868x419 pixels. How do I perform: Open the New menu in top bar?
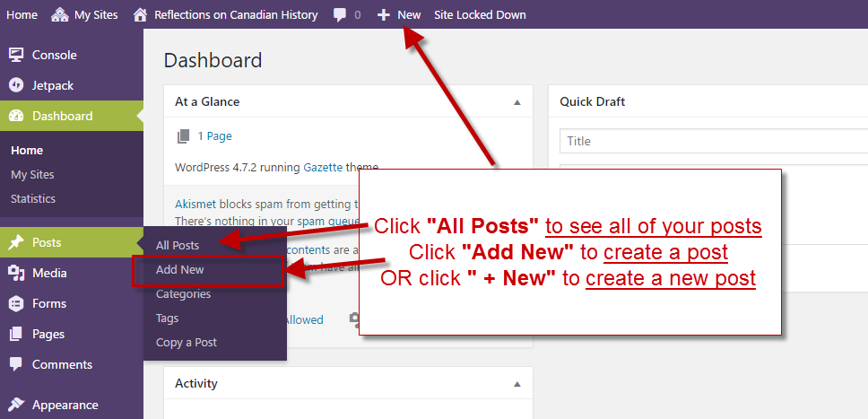pyautogui.click(x=409, y=15)
